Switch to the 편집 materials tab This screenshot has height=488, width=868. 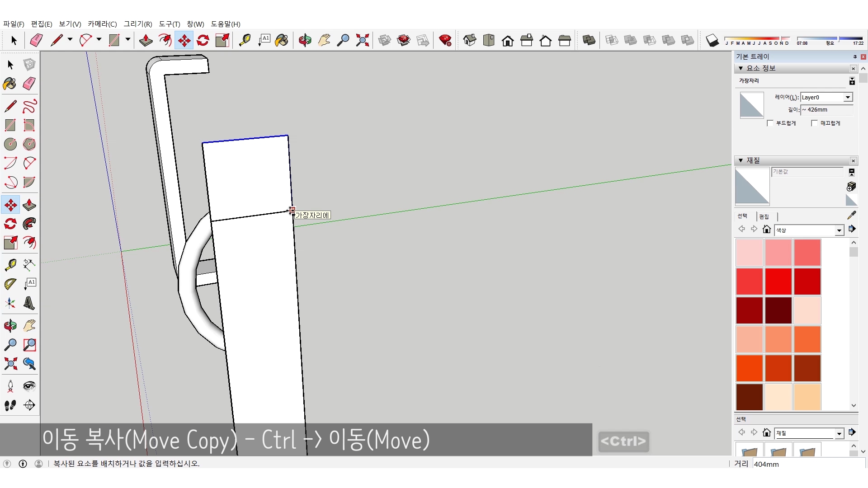click(764, 216)
